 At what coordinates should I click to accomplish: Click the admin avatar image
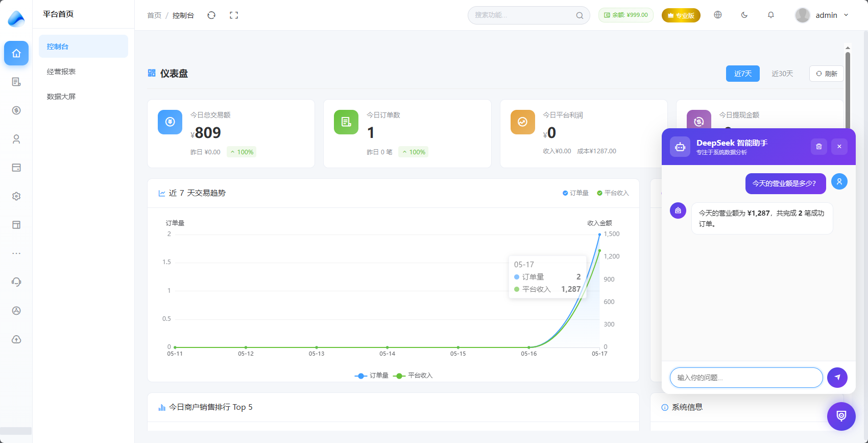pos(803,15)
